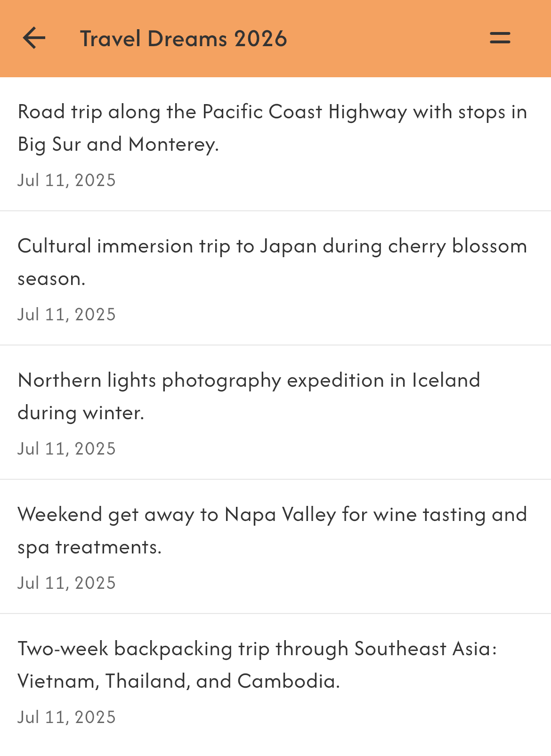
Task: Open the Pacific Coast Highway road trip note
Action: (275, 144)
